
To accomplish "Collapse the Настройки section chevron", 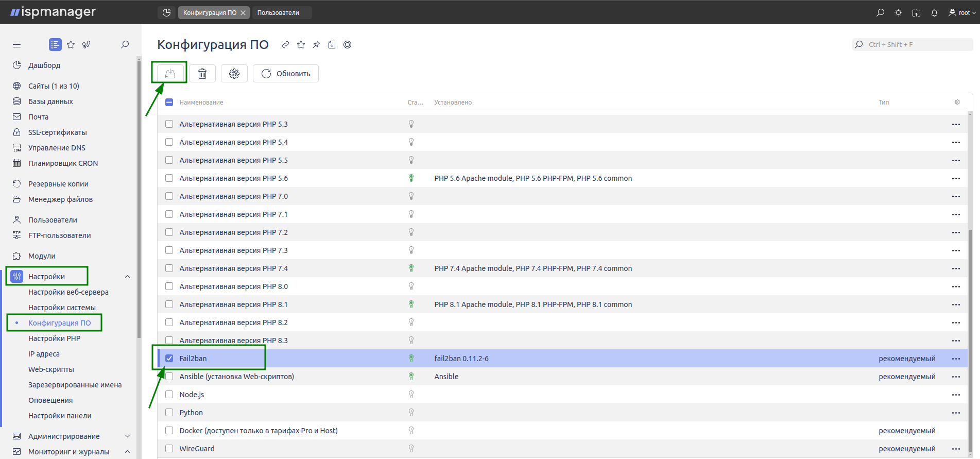I will tap(127, 277).
